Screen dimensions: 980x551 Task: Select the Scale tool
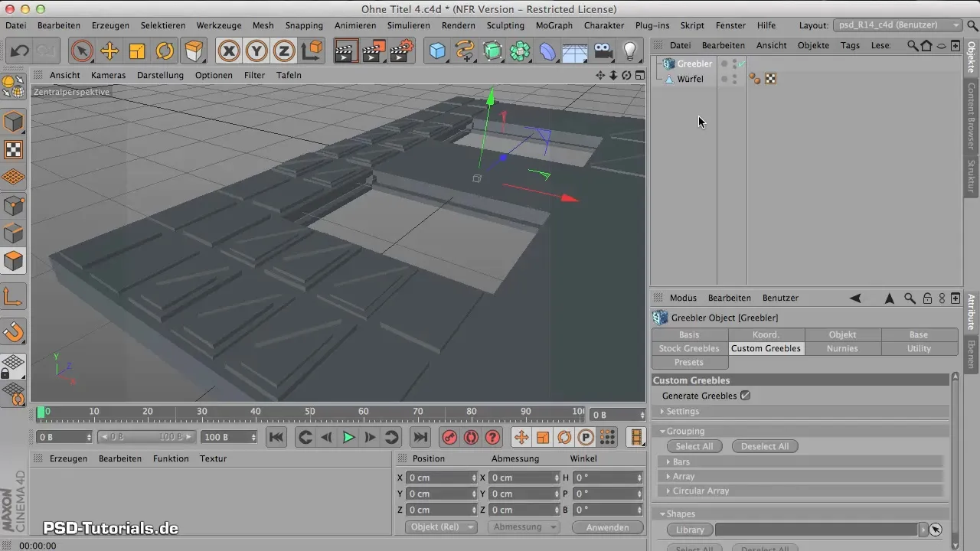point(137,51)
